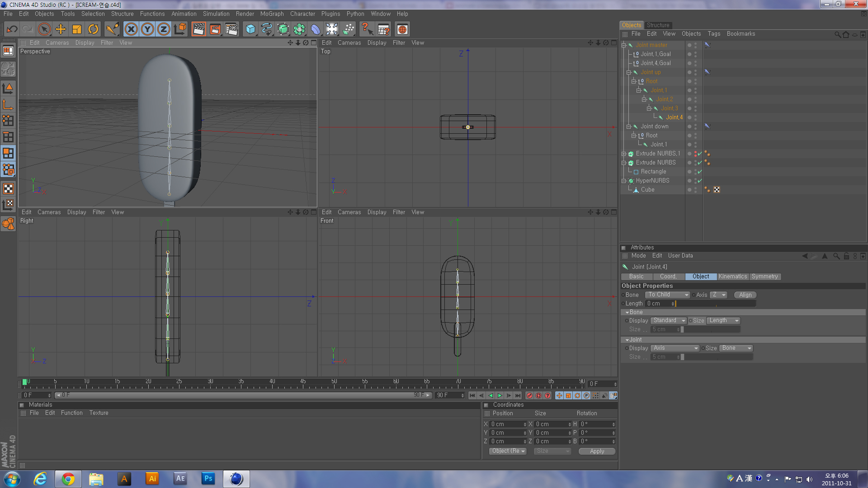Expand HyperNURBS object in hierarchy
This screenshot has width=868, height=488.
[625, 181]
